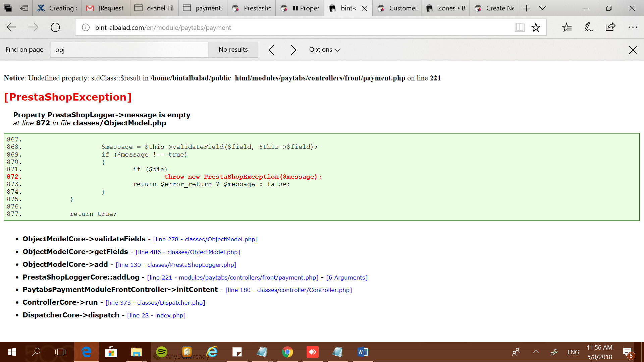Open line 278 ObjectModel.php trace link
Screen dimensions: 644x362
205,239
